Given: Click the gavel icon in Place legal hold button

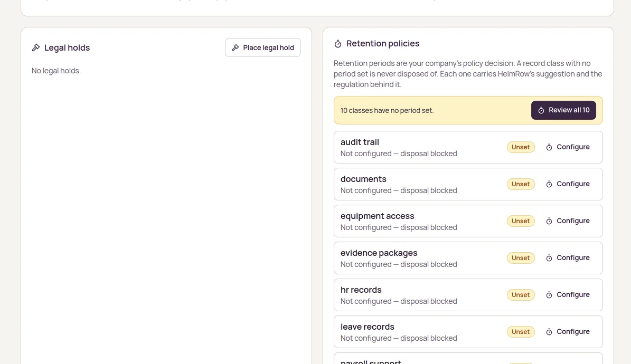Looking at the screenshot, I should 236,47.
